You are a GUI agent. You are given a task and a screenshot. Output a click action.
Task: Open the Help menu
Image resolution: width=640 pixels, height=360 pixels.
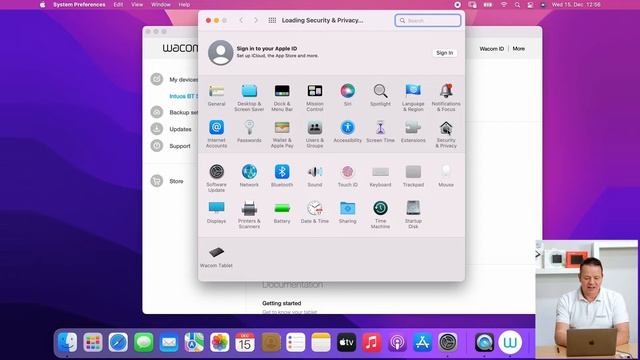point(184,5)
